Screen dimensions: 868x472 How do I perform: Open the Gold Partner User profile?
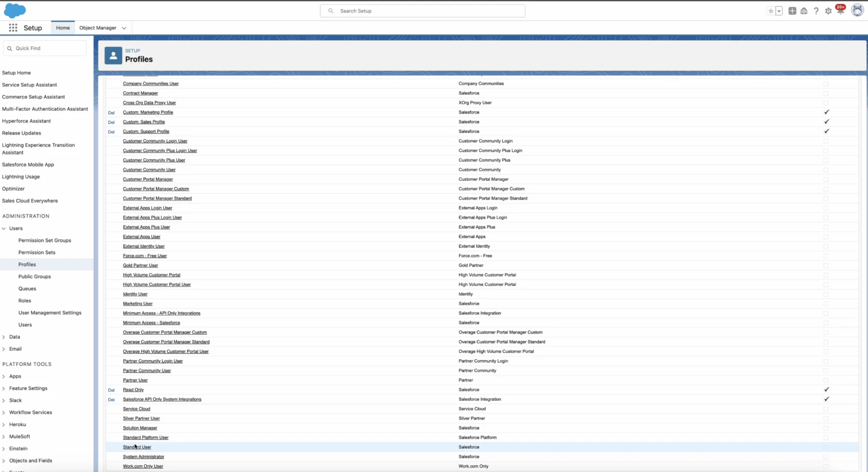coord(141,266)
